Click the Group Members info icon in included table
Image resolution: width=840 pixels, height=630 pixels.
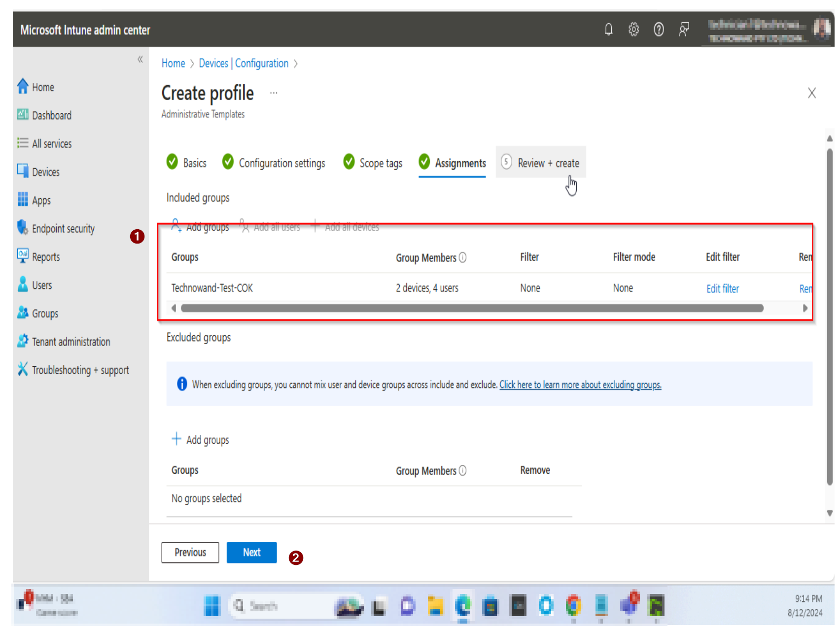pyautogui.click(x=463, y=257)
